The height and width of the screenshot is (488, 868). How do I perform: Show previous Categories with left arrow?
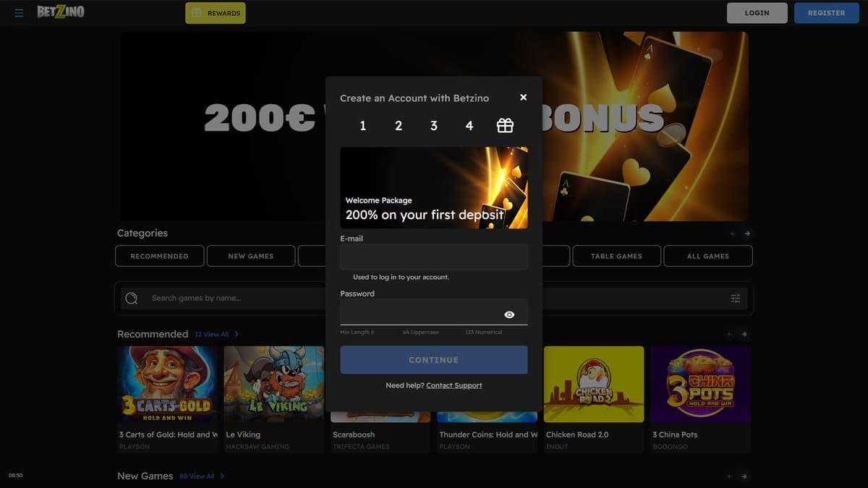tap(732, 234)
